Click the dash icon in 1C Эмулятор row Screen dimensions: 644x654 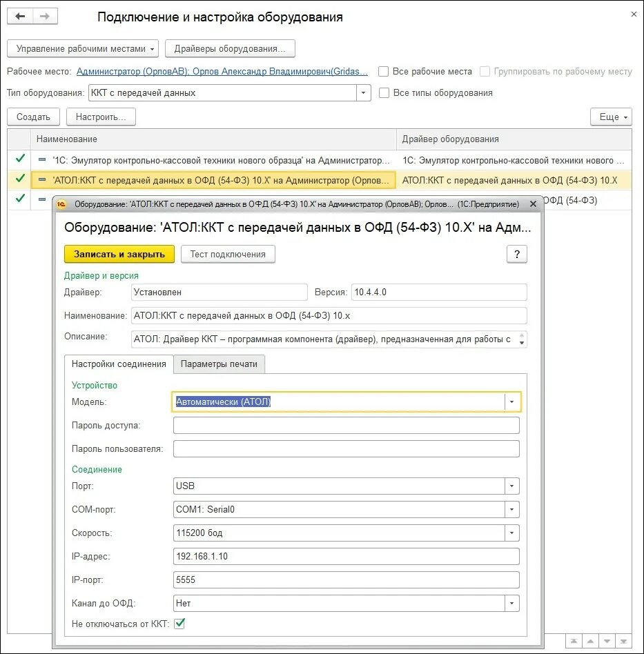(41, 160)
